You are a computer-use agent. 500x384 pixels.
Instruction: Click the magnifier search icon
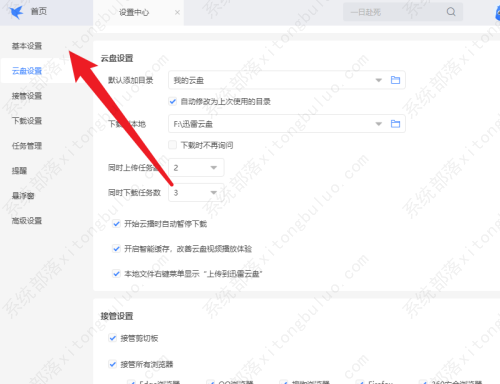tap(451, 12)
